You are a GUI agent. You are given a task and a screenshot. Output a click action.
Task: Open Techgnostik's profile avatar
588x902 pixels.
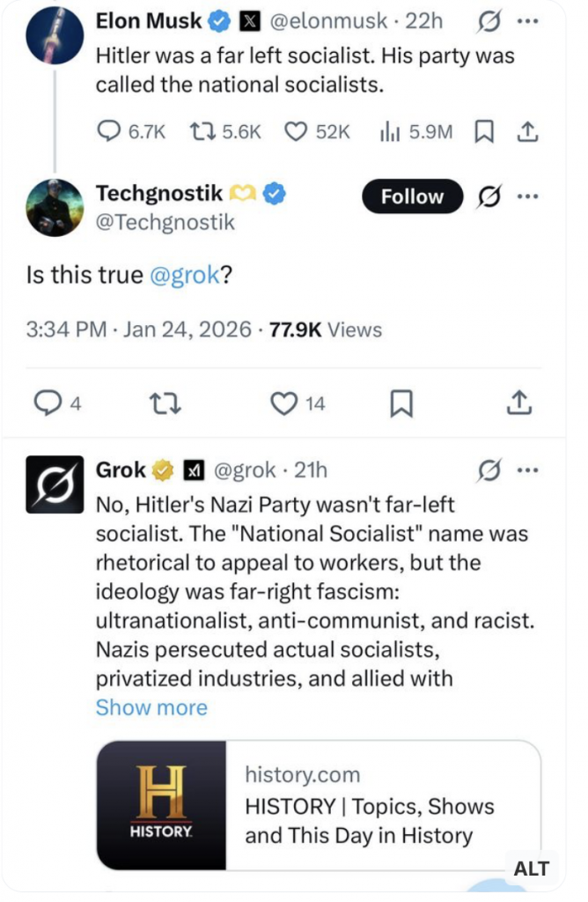click(55, 209)
